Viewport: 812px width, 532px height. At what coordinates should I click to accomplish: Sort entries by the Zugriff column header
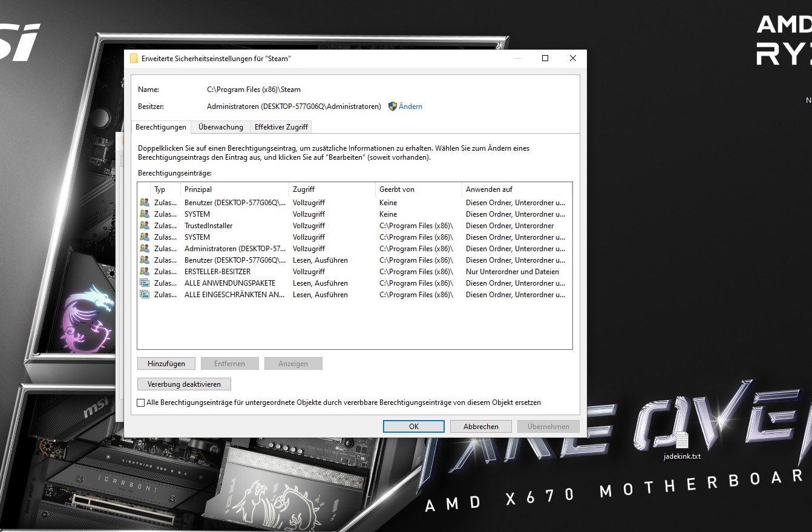click(x=332, y=189)
